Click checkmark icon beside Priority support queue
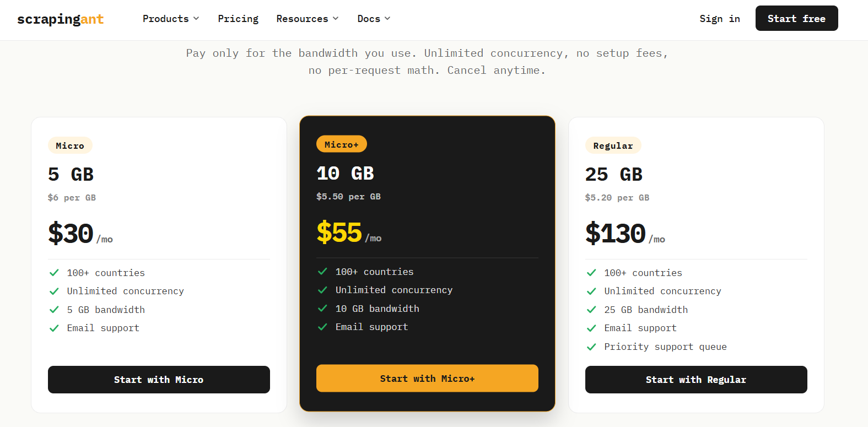Image resolution: width=868 pixels, height=427 pixels. [591, 347]
